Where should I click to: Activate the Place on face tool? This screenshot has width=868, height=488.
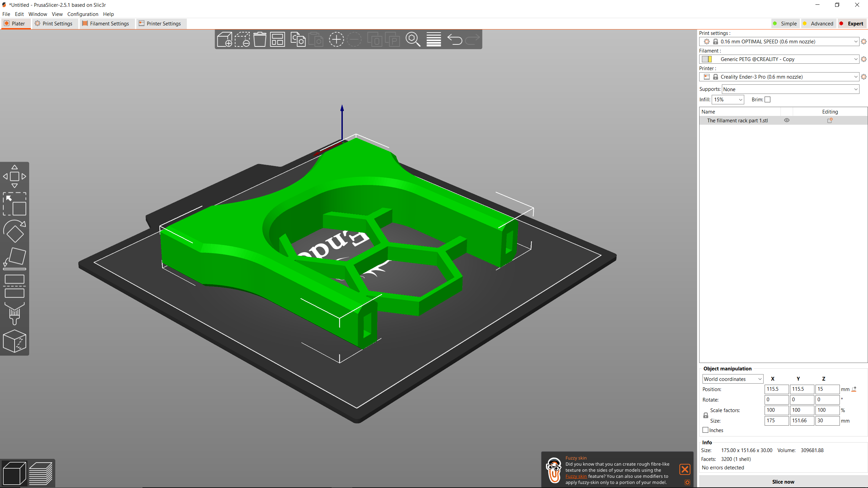pos(15,258)
